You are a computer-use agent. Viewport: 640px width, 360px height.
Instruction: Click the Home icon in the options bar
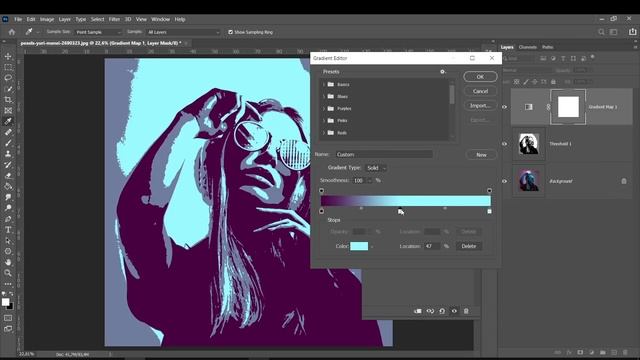point(11,32)
